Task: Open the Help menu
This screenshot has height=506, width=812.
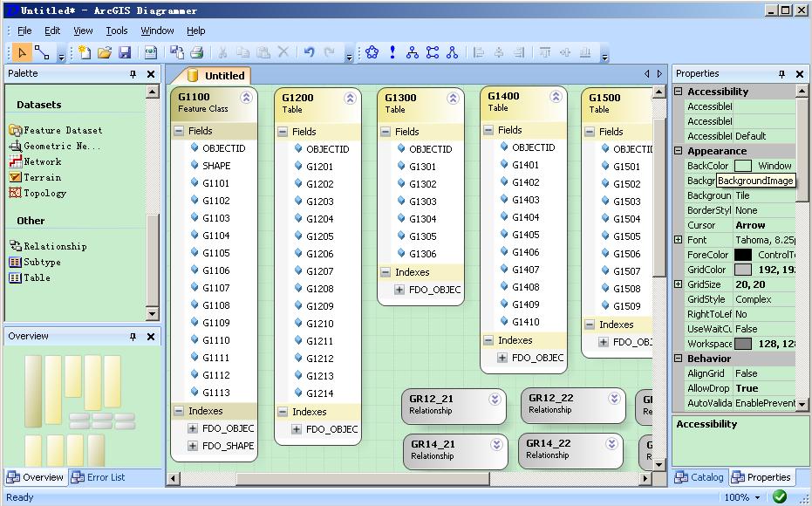Action: click(x=195, y=31)
